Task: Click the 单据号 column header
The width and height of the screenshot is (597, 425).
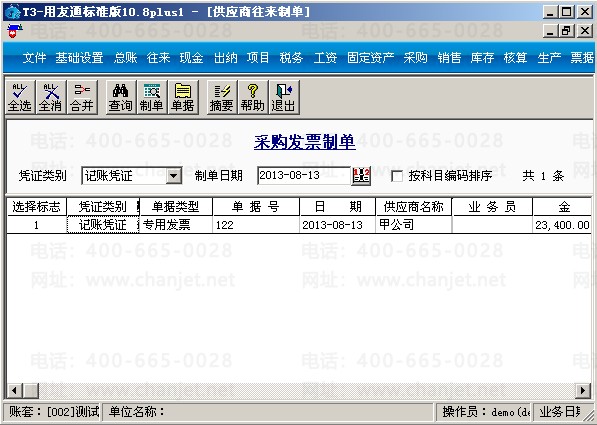Action: 256,207
